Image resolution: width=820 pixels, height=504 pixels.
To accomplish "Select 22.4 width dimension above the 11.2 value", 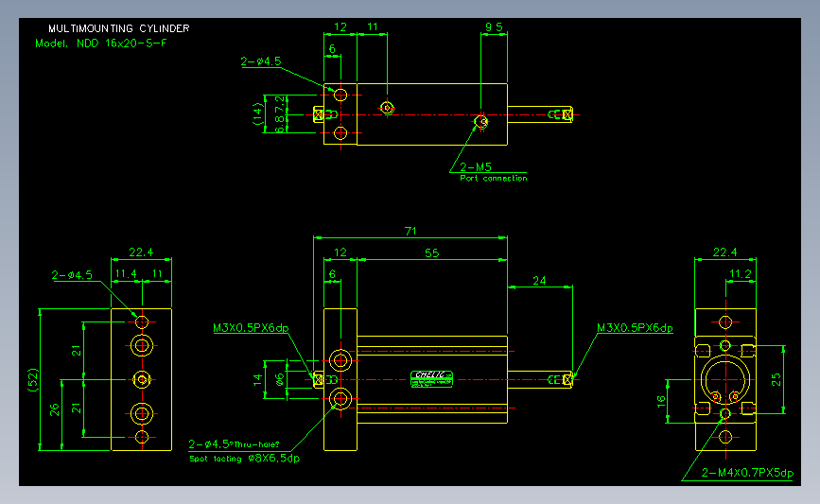I will click(x=724, y=252).
